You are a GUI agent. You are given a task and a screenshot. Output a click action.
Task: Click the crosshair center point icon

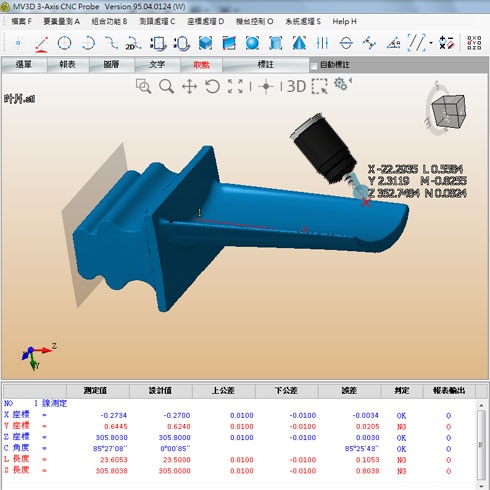tap(266, 87)
